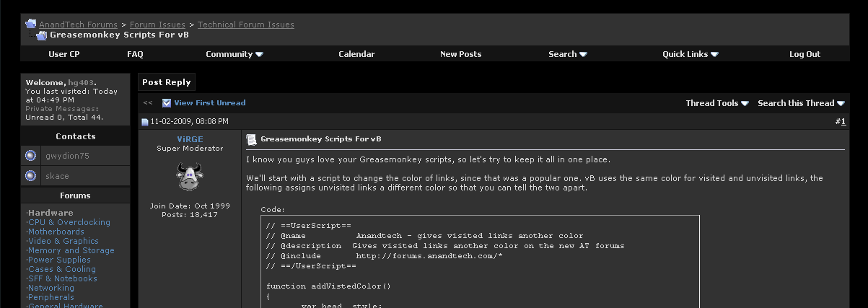Open the Search dropdown in navbar
868x308 pixels.
coord(568,54)
